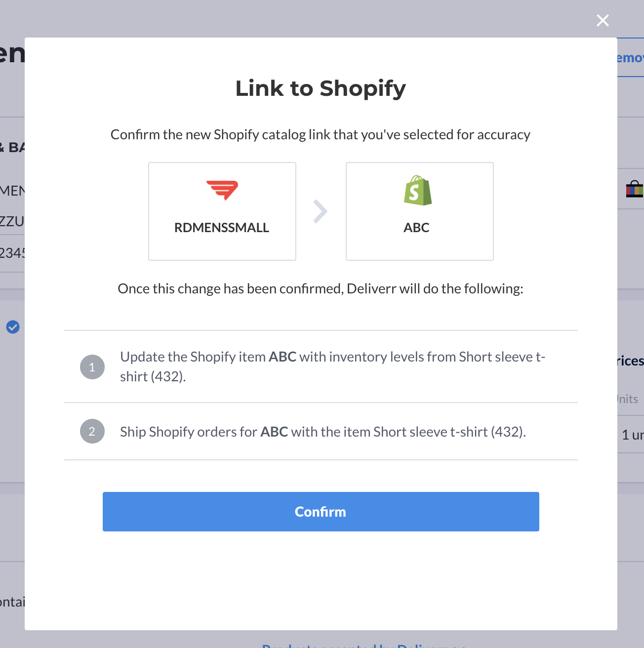The image size is (644, 648).
Task: Click the multicolored bag icon at right edge
Action: [635, 189]
